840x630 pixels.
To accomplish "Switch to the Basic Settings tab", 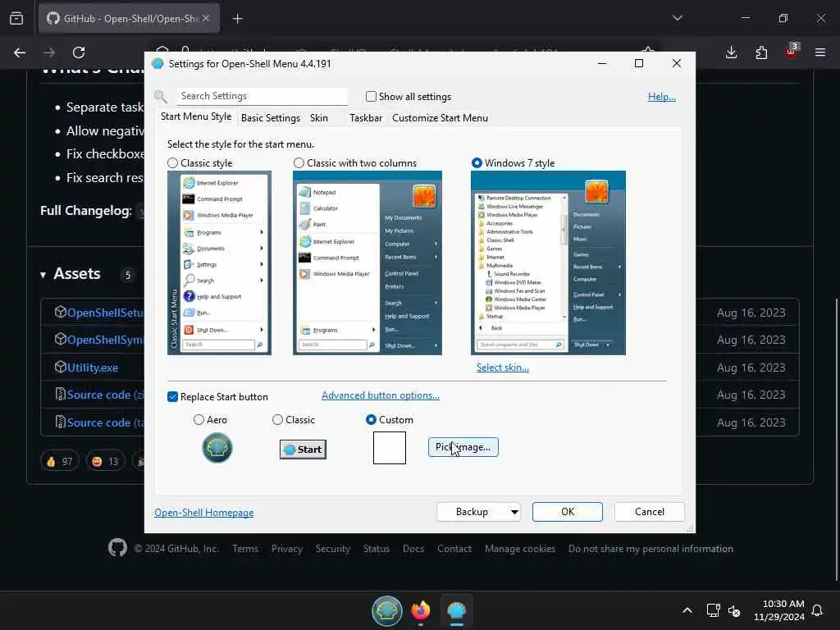I will (x=271, y=118).
